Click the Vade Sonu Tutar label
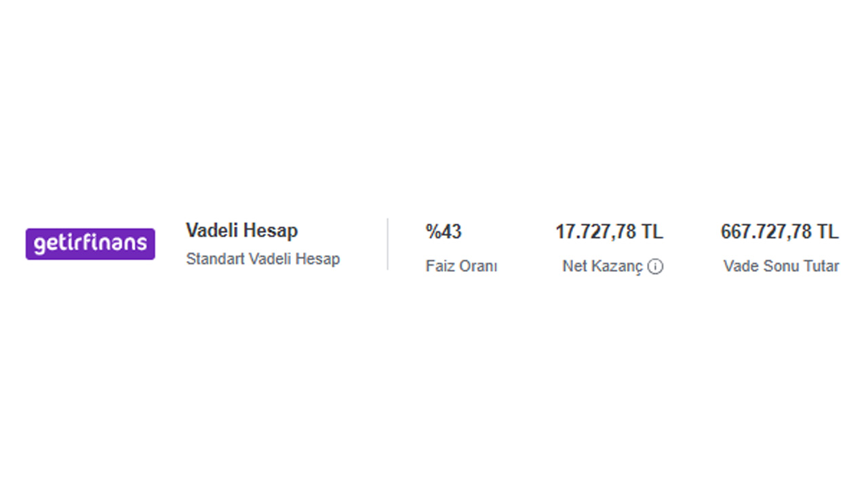The height and width of the screenshot is (488, 868). point(781,266)
